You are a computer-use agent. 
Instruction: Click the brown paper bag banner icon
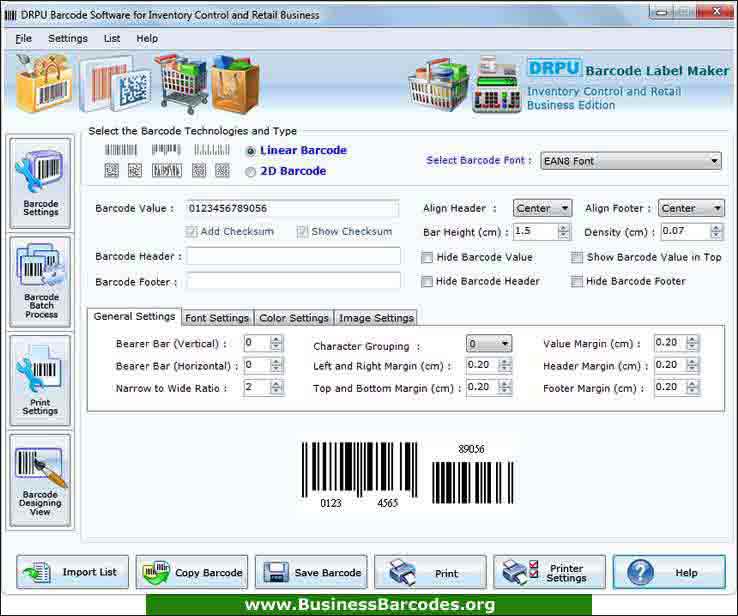click(x=234, y=84)
